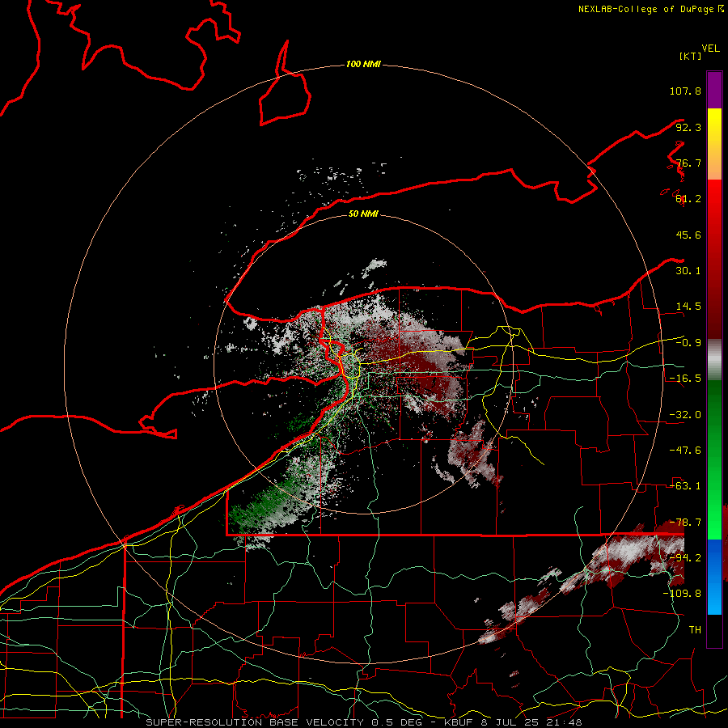This screenshot has width=728, height=728.
Task: Click the [KT] units label
Action: pos(691,56)
